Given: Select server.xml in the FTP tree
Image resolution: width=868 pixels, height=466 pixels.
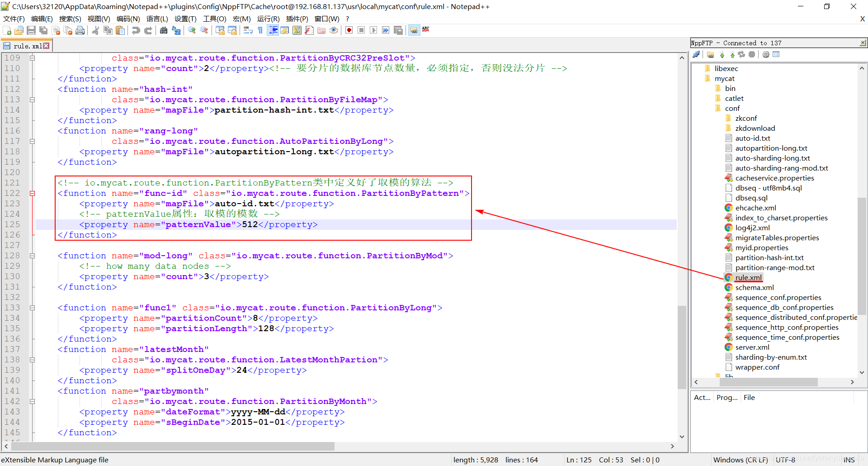Looking at the screenshot, I should click(x=752, y=347).
